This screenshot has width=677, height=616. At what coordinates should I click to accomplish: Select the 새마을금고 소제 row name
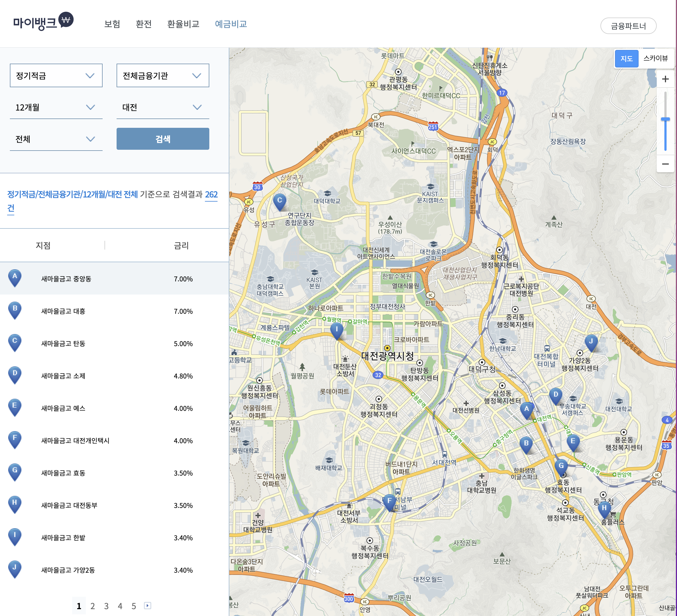[x=63, y=376]
